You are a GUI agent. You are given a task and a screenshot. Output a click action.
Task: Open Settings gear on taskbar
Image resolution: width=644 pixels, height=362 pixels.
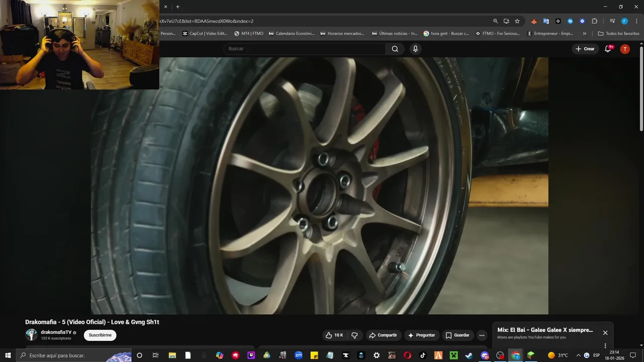pyautogui.click(x=377, y=355)
